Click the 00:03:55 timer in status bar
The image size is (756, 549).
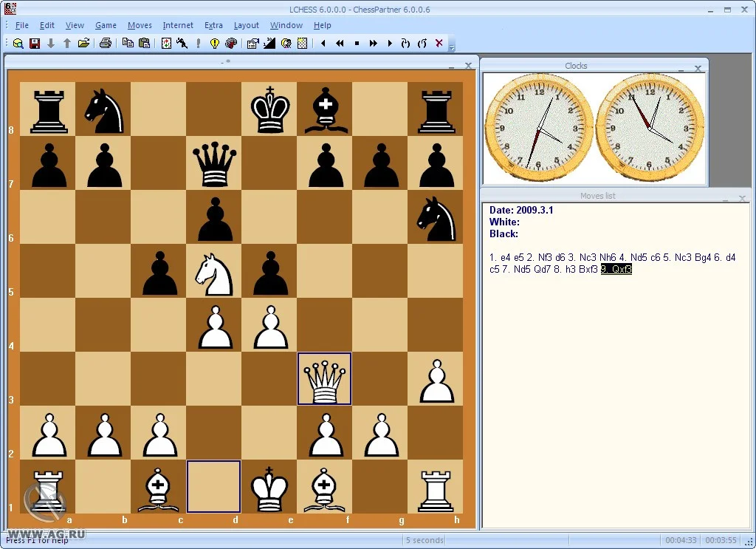(721, 540)
